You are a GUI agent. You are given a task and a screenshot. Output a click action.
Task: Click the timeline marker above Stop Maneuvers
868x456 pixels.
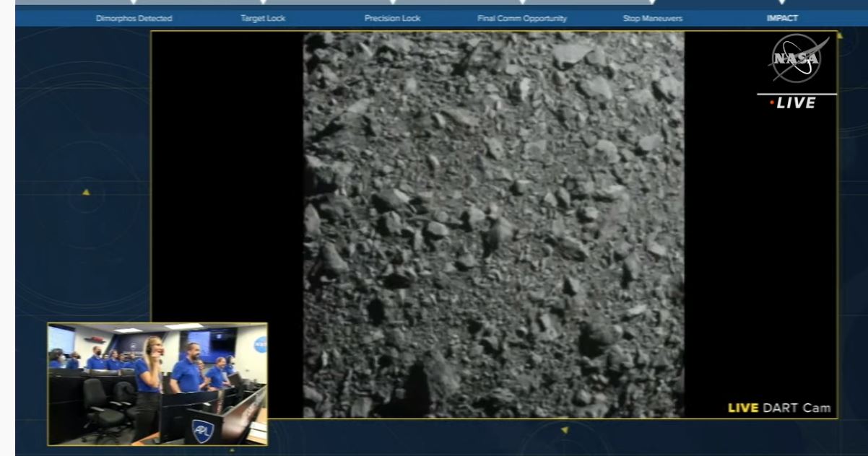[x=652, y=3]
